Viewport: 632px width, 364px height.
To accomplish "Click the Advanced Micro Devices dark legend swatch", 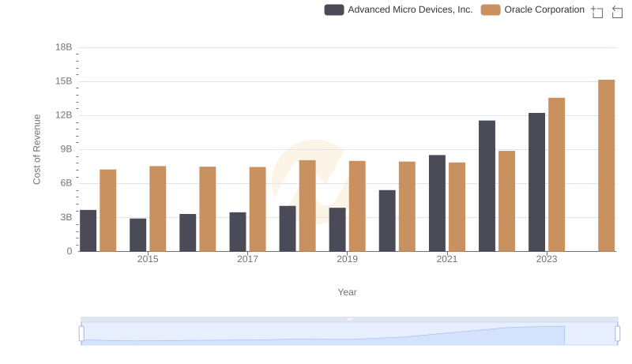I will coord(334,9).
